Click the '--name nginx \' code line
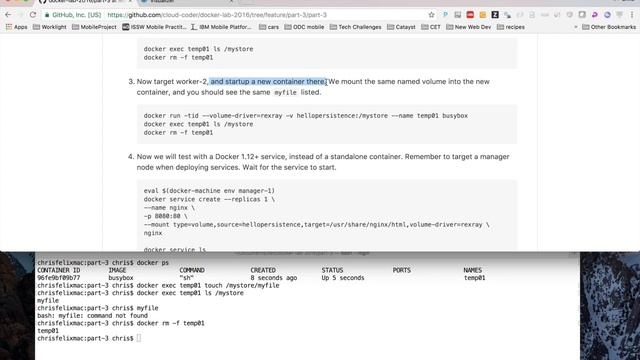 tap(169, 208)
